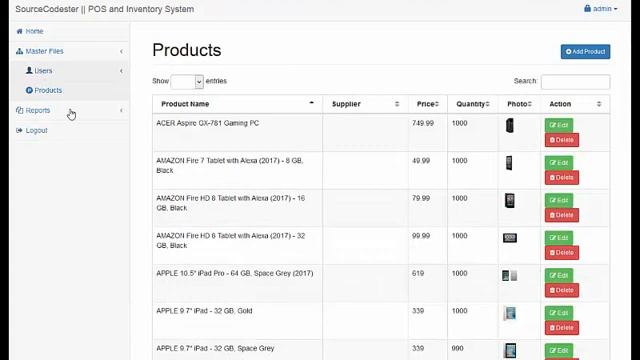
Task: Edit APPLE 9.7 iPad Space Grey product
Action: point(559,351)
